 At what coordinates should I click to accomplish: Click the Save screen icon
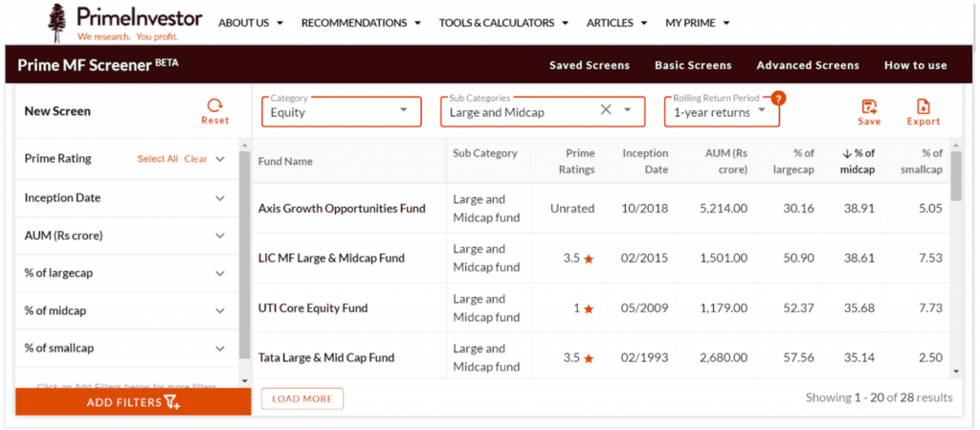(x=869, y=106)
